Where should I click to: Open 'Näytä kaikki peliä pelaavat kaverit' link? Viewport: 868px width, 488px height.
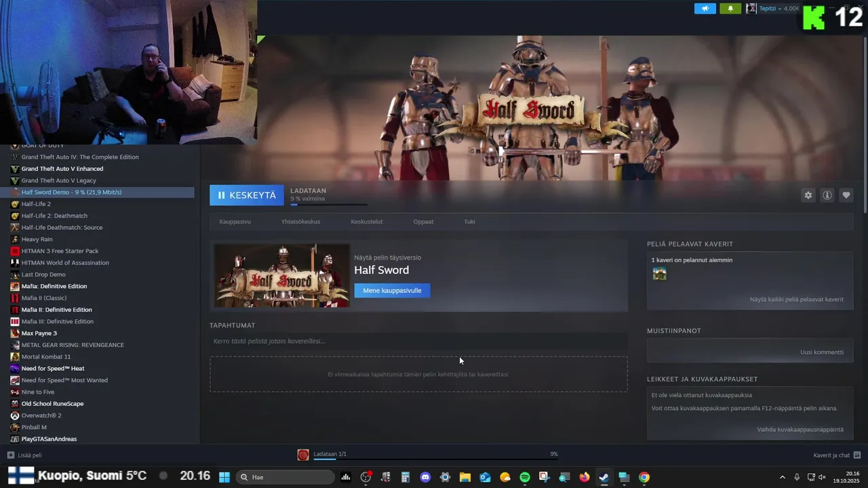point(797,299)
